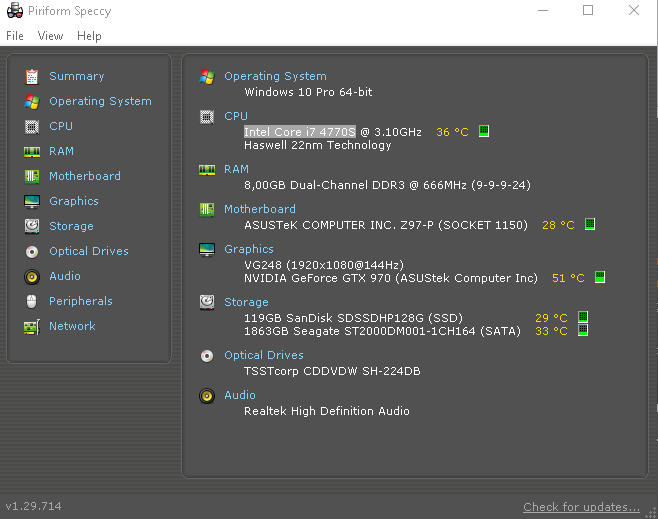The image size is (658, 519).
Task: Click the NVIDIA GeForce GTX 970 text
Action: click(391, 278)
